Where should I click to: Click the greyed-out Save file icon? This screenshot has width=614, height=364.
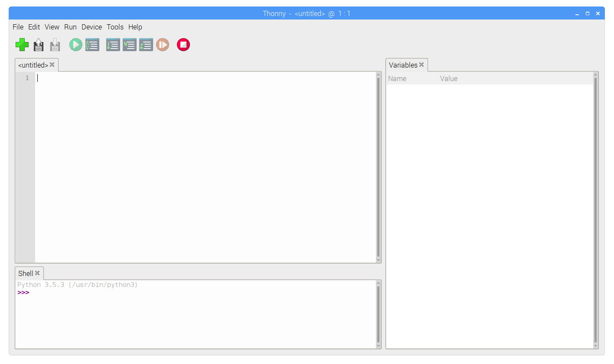click(x=55, y=45)
